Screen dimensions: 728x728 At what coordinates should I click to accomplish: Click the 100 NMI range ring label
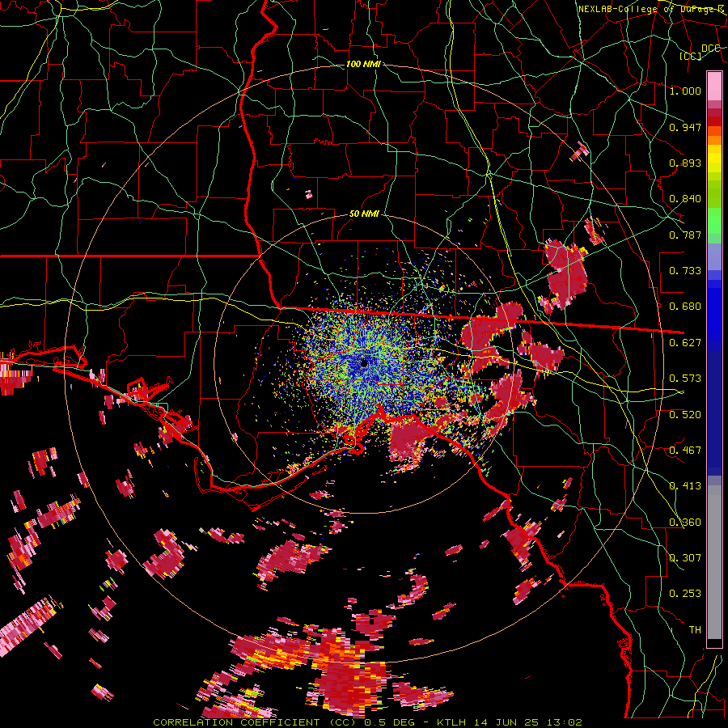363,64
